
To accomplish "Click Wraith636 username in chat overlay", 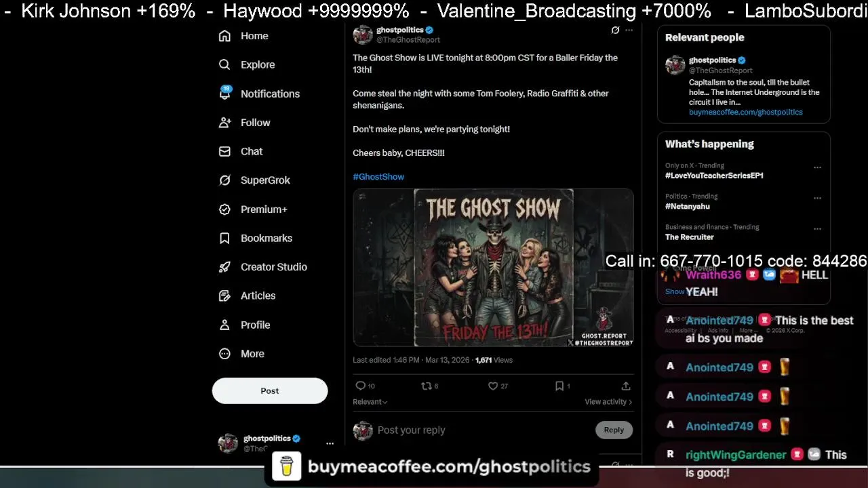I will coord(713,275).
